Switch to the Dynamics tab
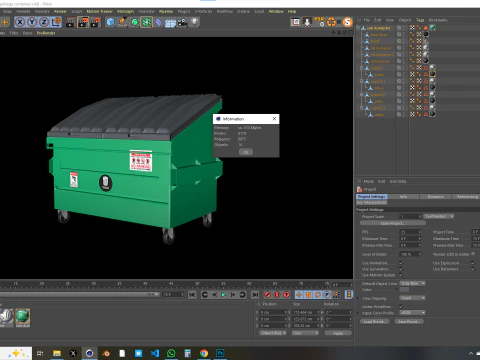The height and width of the screenshot is (360, 480). [x=435, y=197]
